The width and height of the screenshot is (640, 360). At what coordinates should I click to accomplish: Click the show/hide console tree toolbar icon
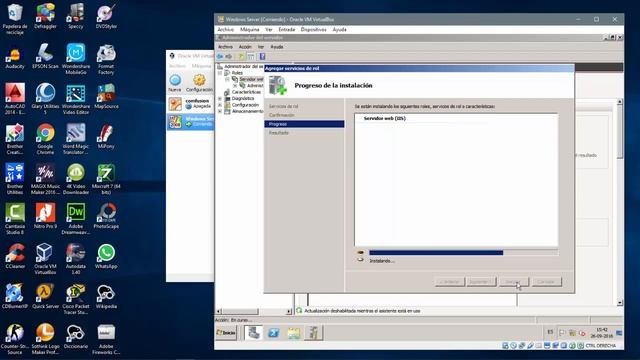point(251,56)
